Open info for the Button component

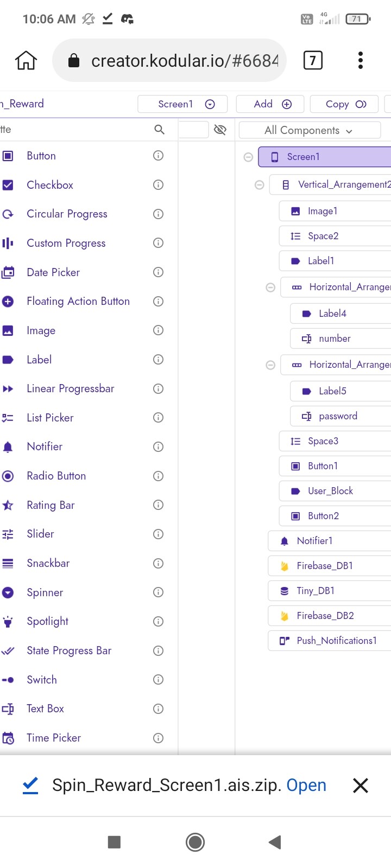pyautogui.click(x=158, y=156)
